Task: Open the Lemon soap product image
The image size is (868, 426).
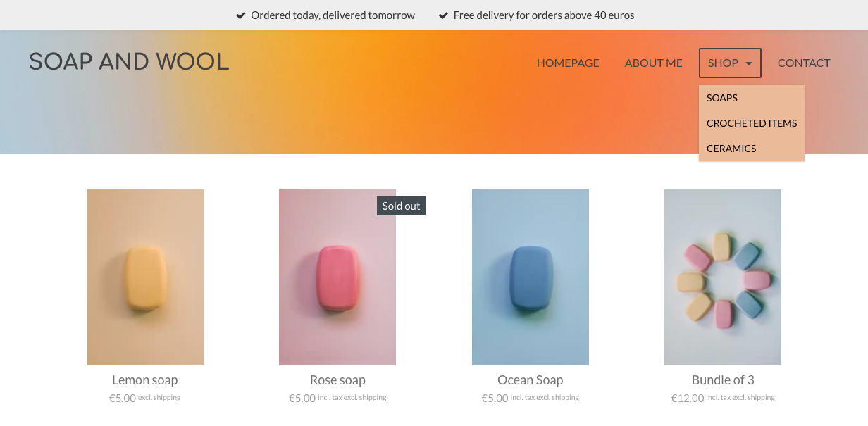Action: (145, 277)
